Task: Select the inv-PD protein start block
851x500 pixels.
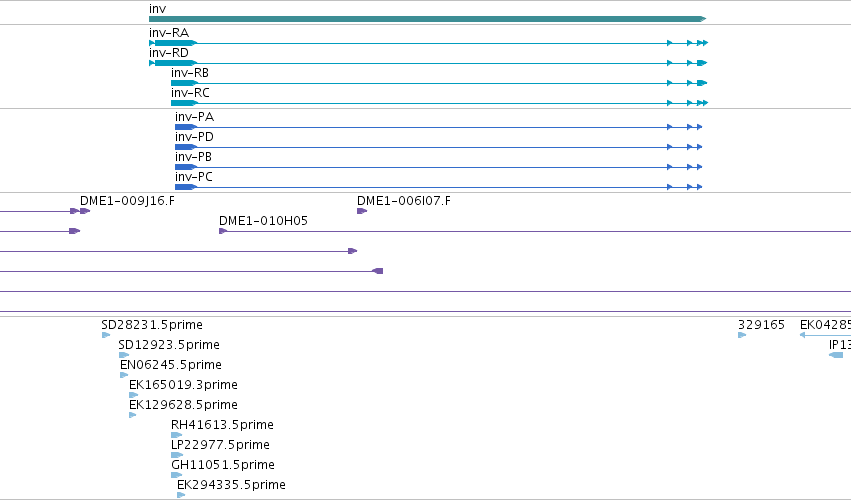Action: pyautogui.click(x=186, y=147)
